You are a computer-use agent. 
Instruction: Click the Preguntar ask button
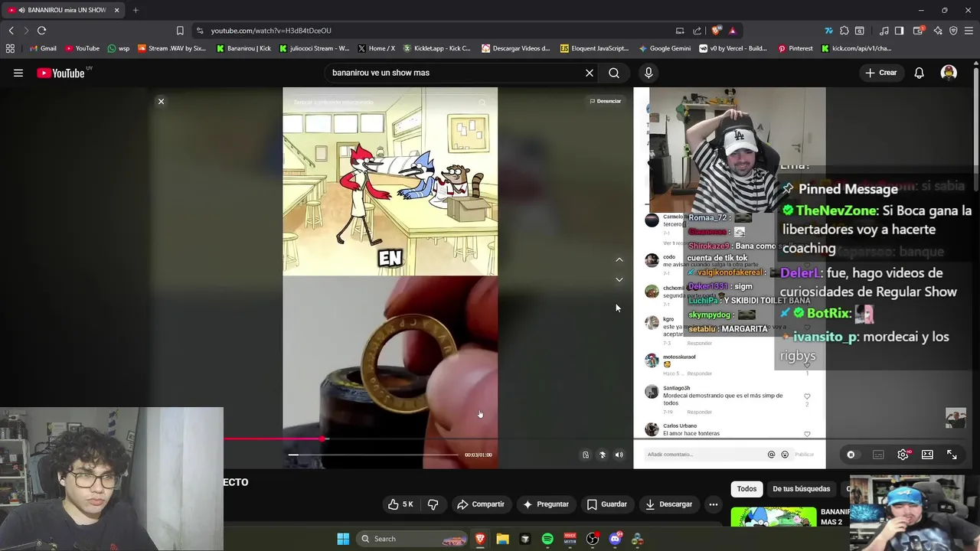545,504
